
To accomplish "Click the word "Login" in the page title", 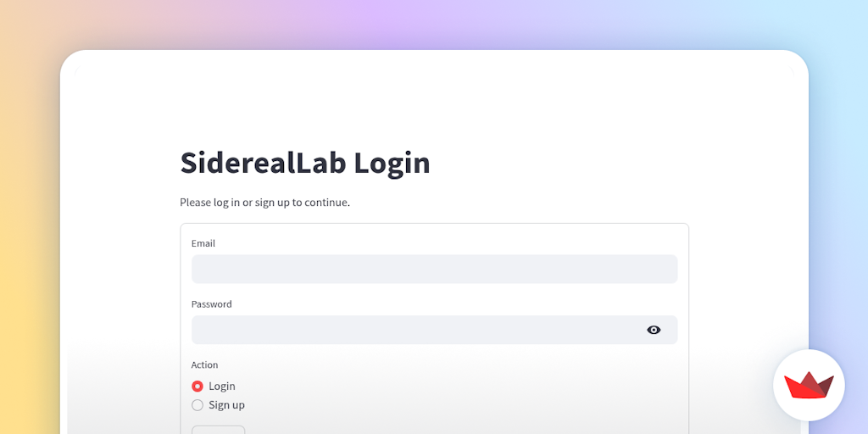I will tap(392, 163).
